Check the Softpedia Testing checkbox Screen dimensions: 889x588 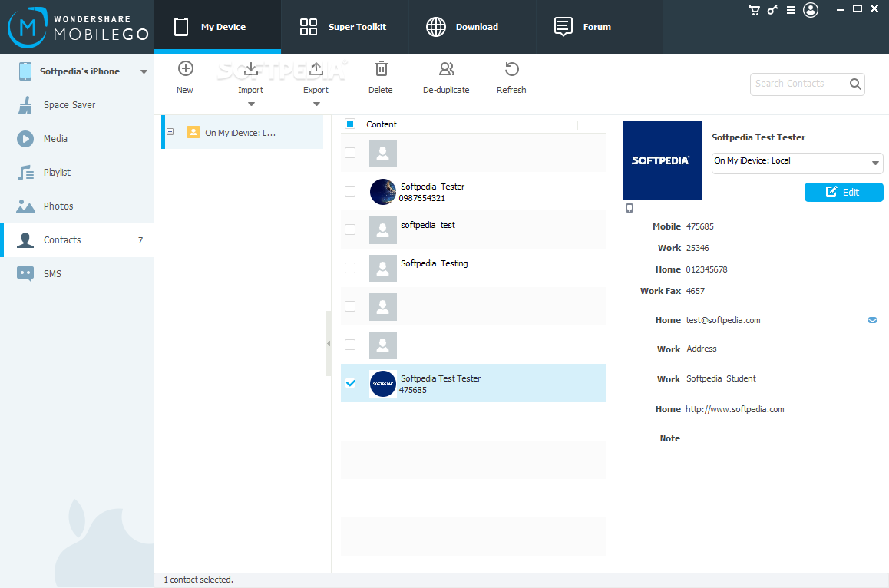click(350, 268)
